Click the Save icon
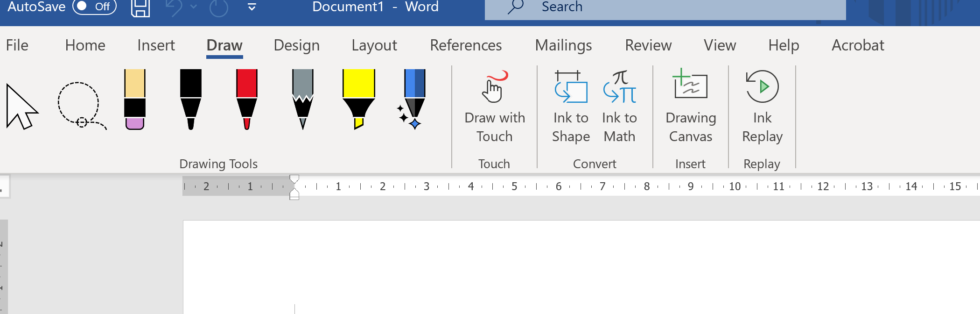980x314 pixels. click(141, 7)
